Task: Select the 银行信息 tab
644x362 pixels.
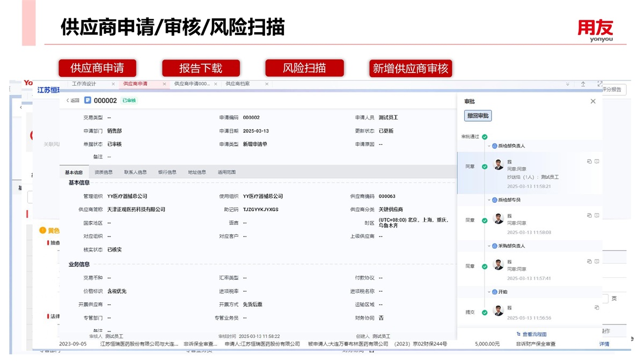Action: point(167,172)
